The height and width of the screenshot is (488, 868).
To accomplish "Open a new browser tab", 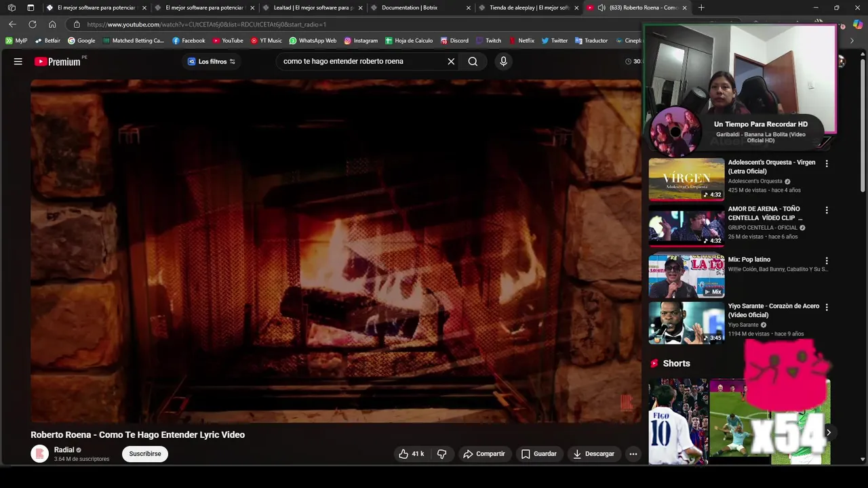I will (x=701, y=7).
